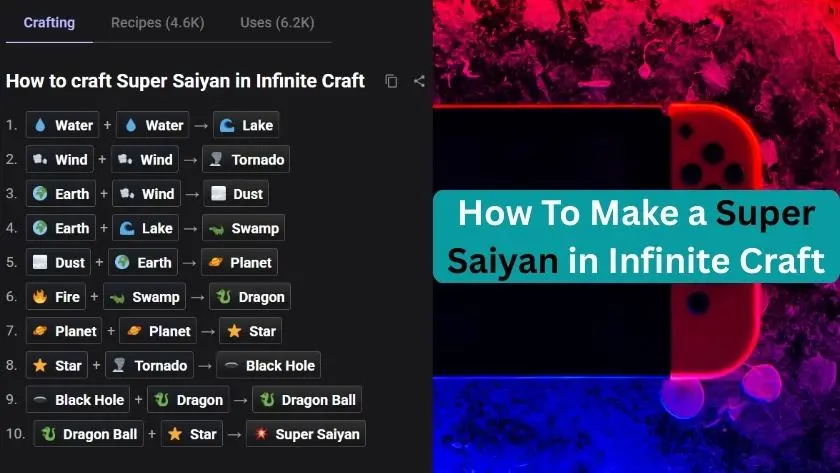The image size is (840, 473).
Task: Click the Dragon ingredient chip in step 9
Action: [x=188, y=399]
